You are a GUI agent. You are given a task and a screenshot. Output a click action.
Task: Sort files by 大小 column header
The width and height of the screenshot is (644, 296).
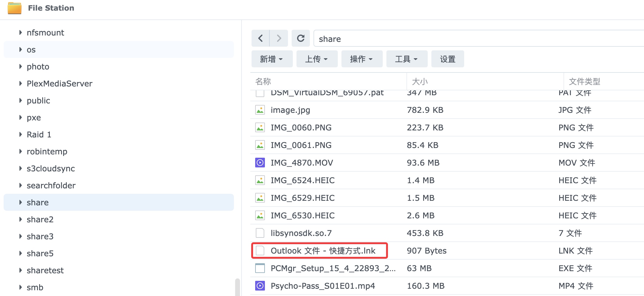click(420, 81)
